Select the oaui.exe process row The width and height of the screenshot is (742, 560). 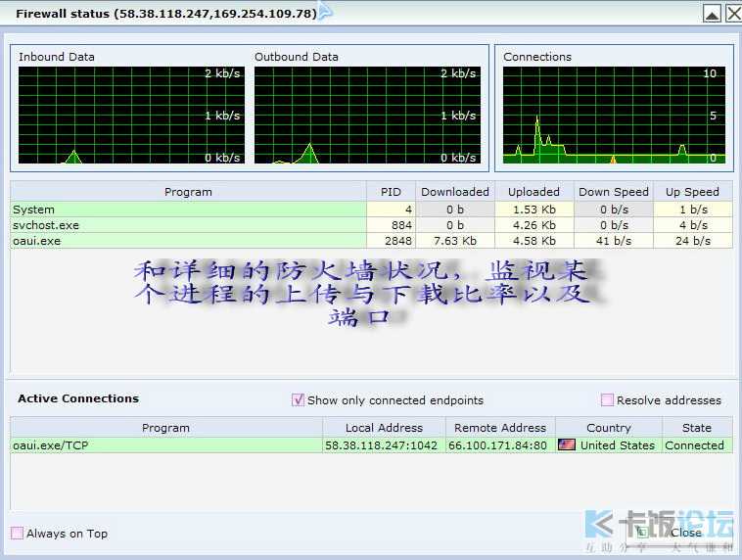coord(371,241)
